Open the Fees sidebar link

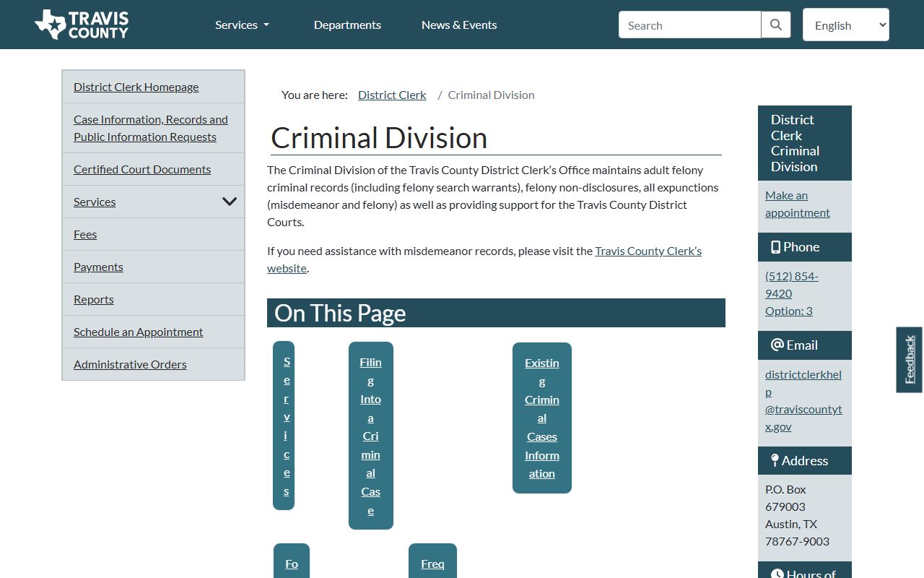click(85, 234)
